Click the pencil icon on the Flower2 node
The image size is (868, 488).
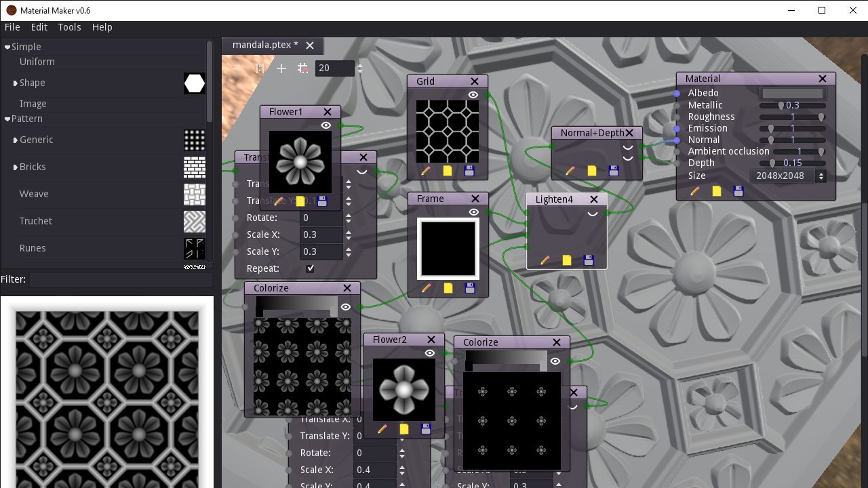pyautogui.click(x=382, y=428)
